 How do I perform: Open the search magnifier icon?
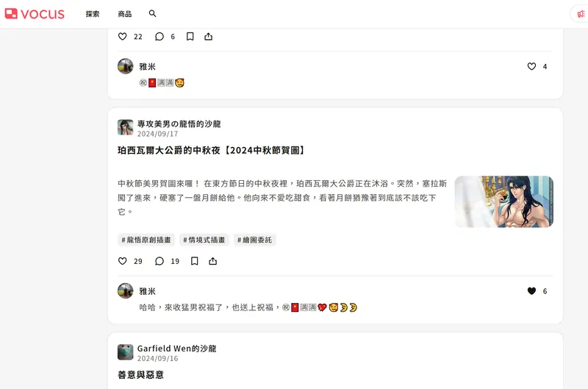pos(152,13)
